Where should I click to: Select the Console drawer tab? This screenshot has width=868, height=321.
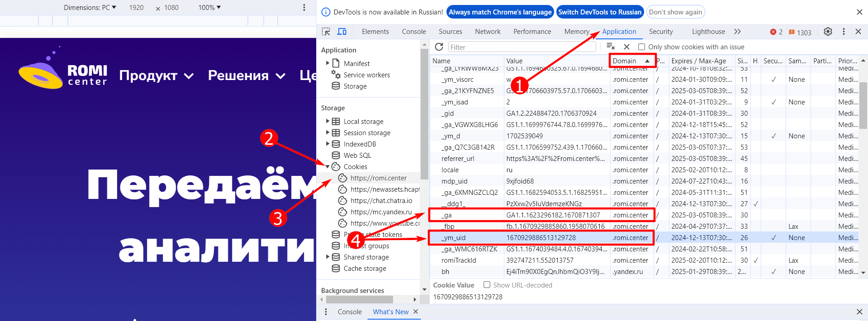click(x=350, y=312)
